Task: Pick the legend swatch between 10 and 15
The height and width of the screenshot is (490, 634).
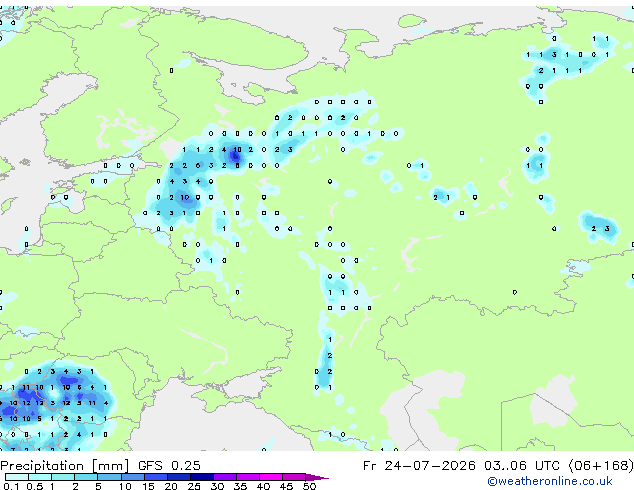Action: [132, 477]
